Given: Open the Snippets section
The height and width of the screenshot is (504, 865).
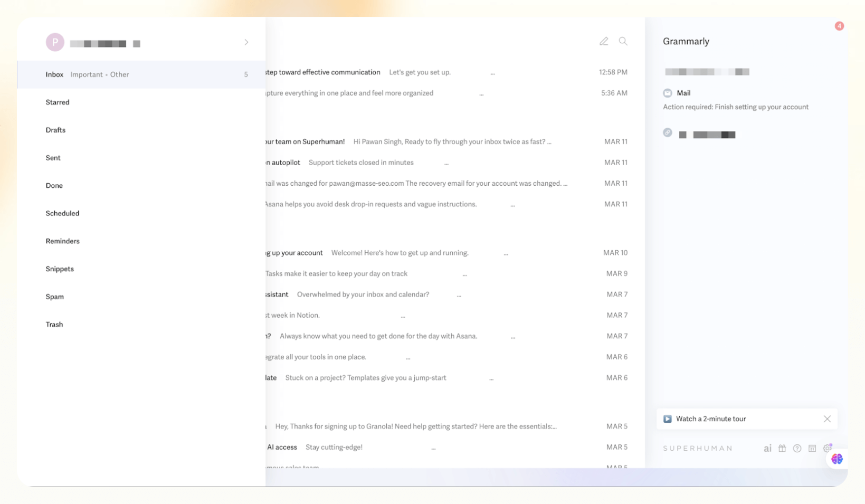Looking at the screenshot, I should click(x=60, y=269).
